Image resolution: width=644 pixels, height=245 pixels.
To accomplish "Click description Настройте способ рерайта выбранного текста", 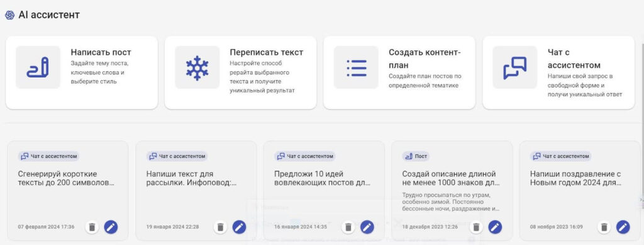I will pyautogui.click(x=262, y=77).
